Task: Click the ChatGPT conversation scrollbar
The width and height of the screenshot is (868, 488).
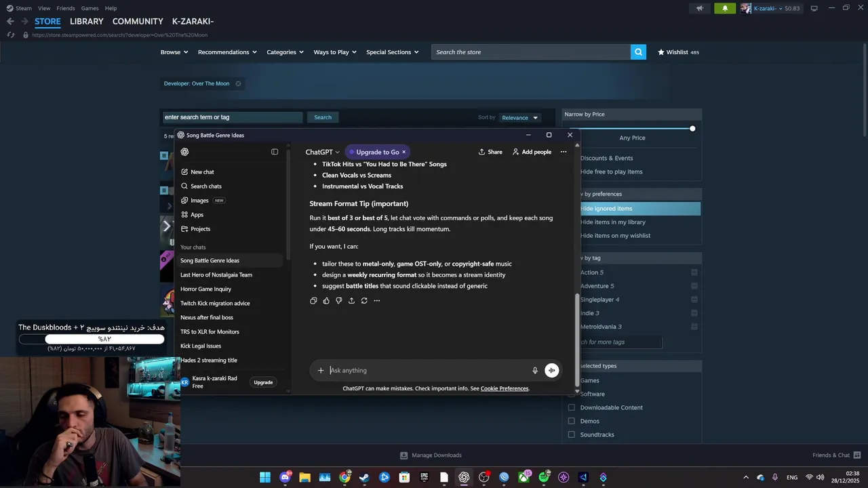Action: (x=578, y=340)
